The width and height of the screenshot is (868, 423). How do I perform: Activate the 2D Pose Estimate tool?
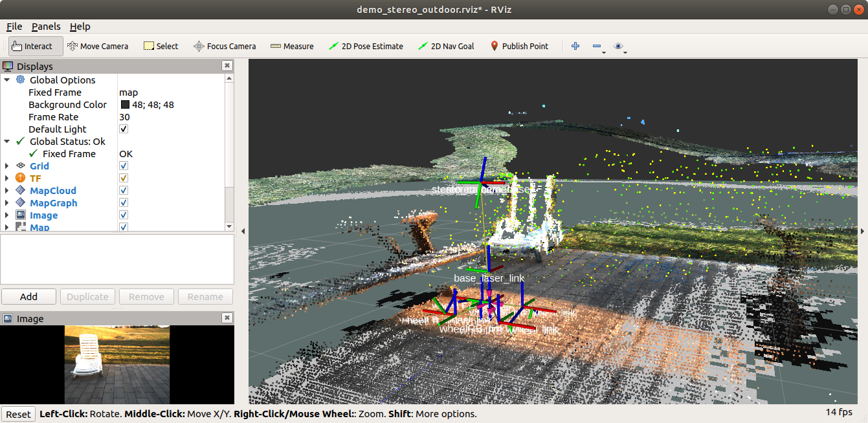[366, 46]
